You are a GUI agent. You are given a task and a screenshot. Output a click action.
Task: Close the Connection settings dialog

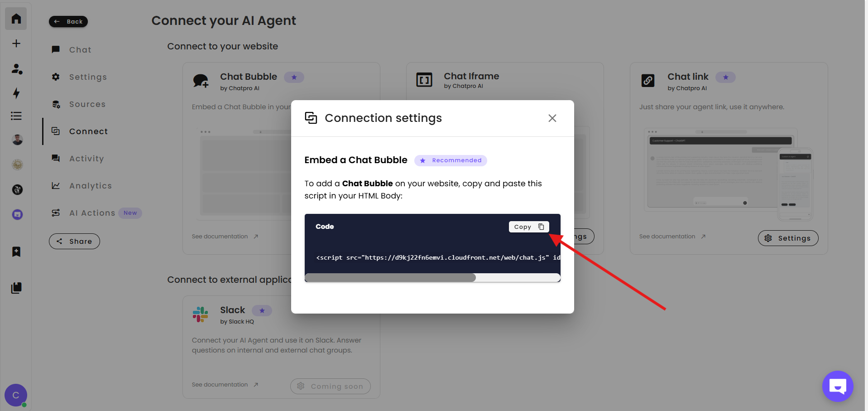pos(552,118)
